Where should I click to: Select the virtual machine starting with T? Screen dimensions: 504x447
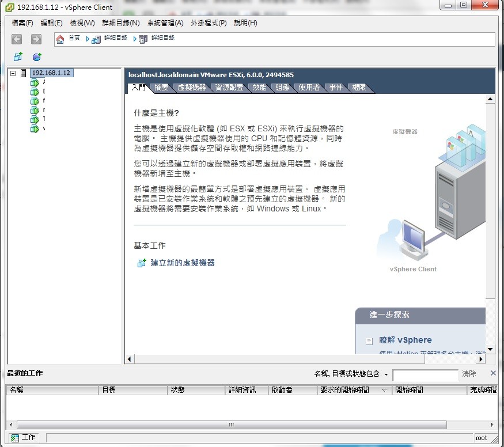coord(35,119)
